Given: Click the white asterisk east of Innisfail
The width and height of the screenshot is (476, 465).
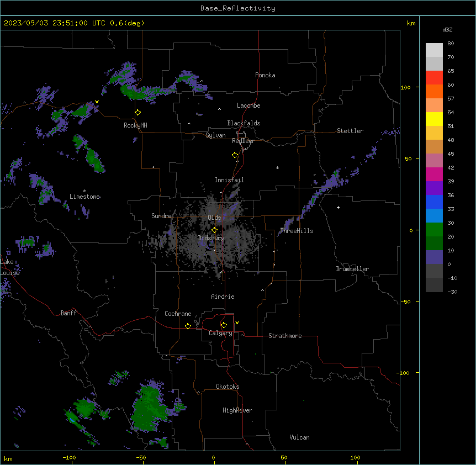Looking at the screenshot, I should (277, 167).
